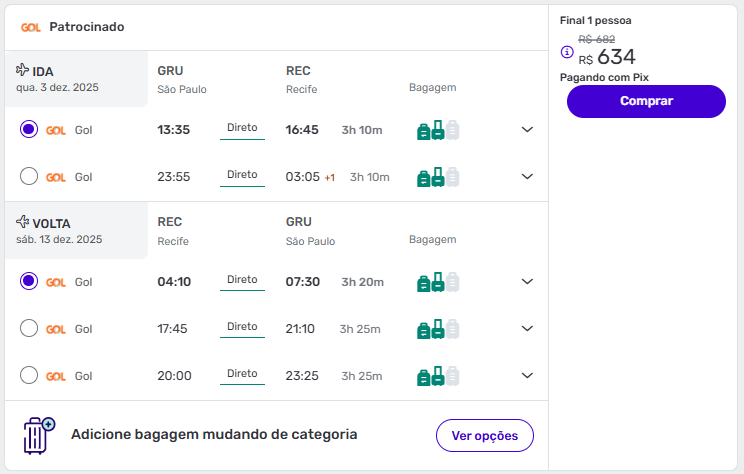Click the add-baggage suitcase icon
Screen dimensions: 744x474
pyautogui.click(x=38, y=436)
